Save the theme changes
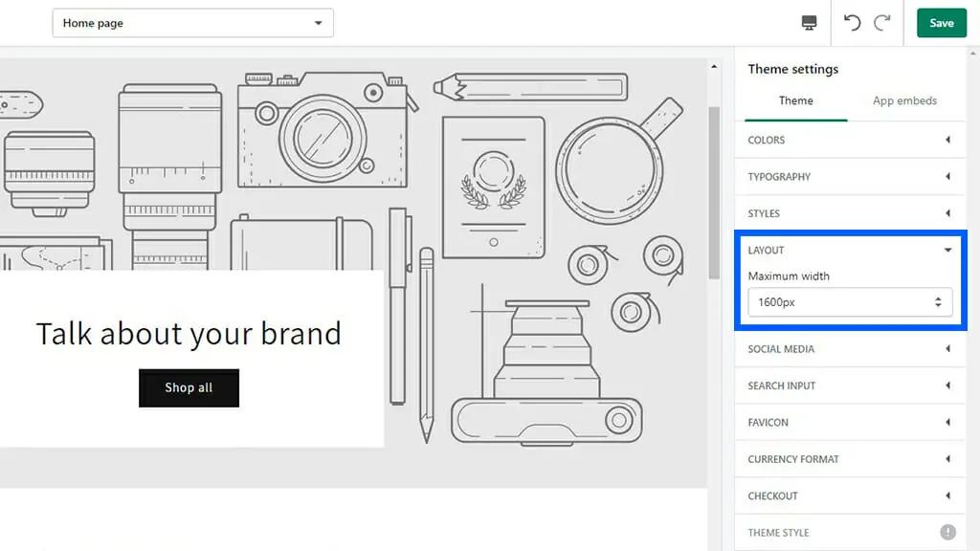The width and height of the screenshot is (980, 551). 941,23
